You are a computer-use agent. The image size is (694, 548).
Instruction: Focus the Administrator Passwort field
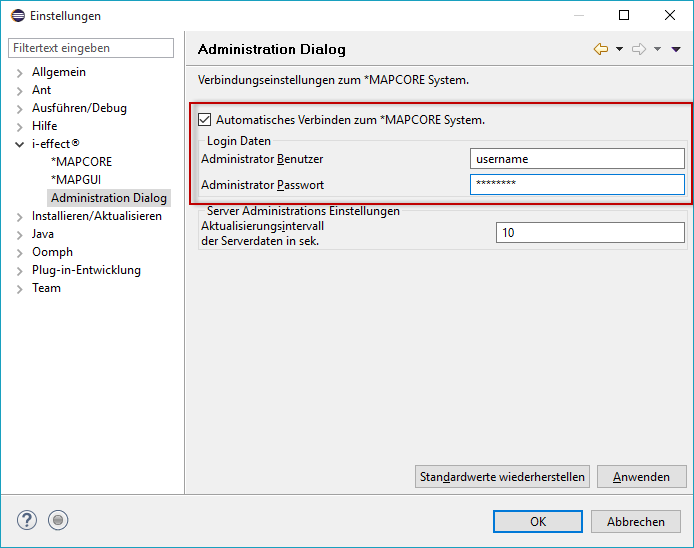(x=577, y=184)
